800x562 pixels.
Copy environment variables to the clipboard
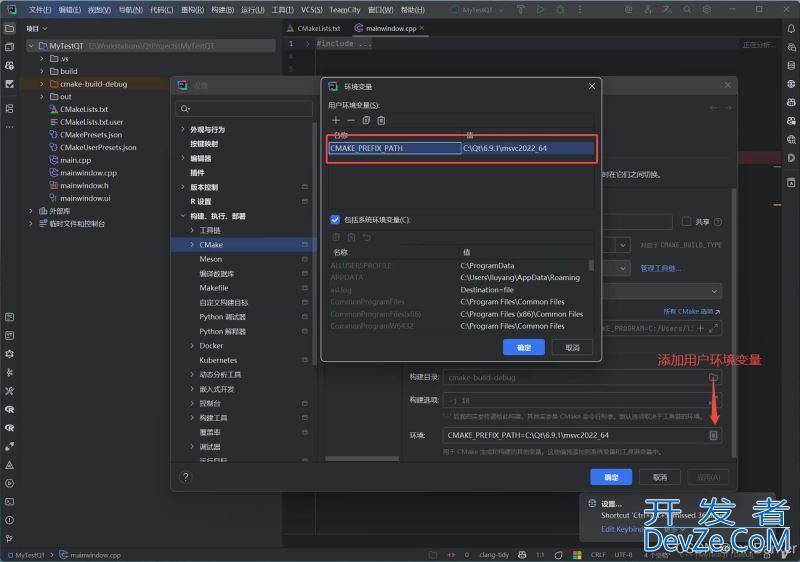coord(366,120)
